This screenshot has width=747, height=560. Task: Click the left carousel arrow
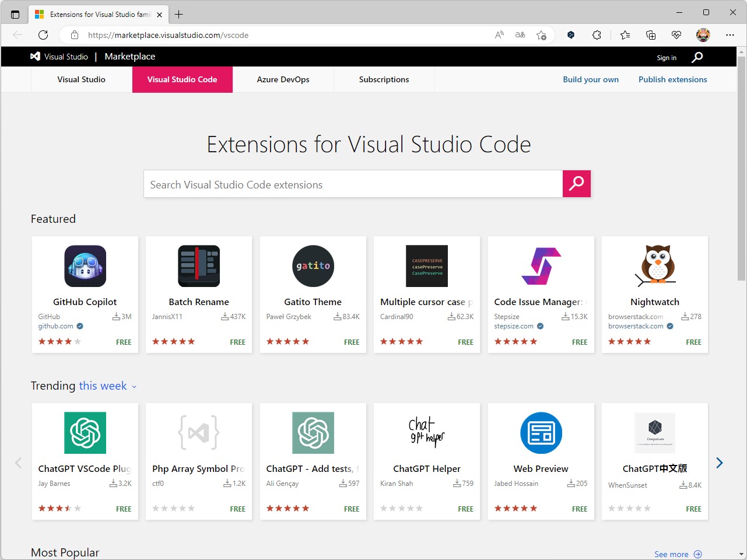click(17, 463)
